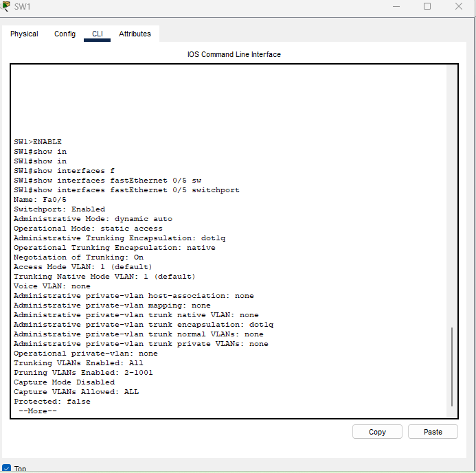Go to the Attributes tab
476x473 pixels.
[x=135, y=34]
